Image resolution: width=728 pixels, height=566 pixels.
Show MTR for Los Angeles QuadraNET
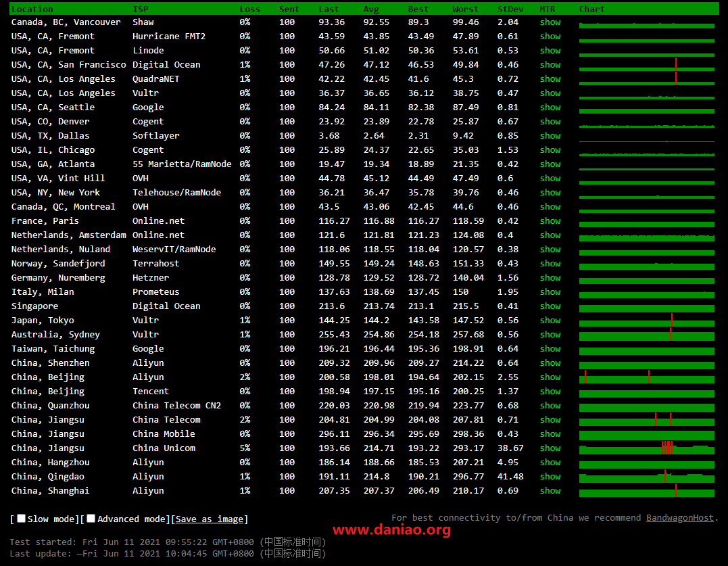point(550,79)
